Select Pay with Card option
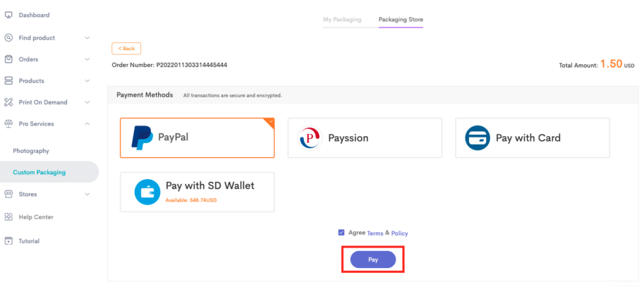The width and height of the screenshot is (644, 287). tap(533, 138)
